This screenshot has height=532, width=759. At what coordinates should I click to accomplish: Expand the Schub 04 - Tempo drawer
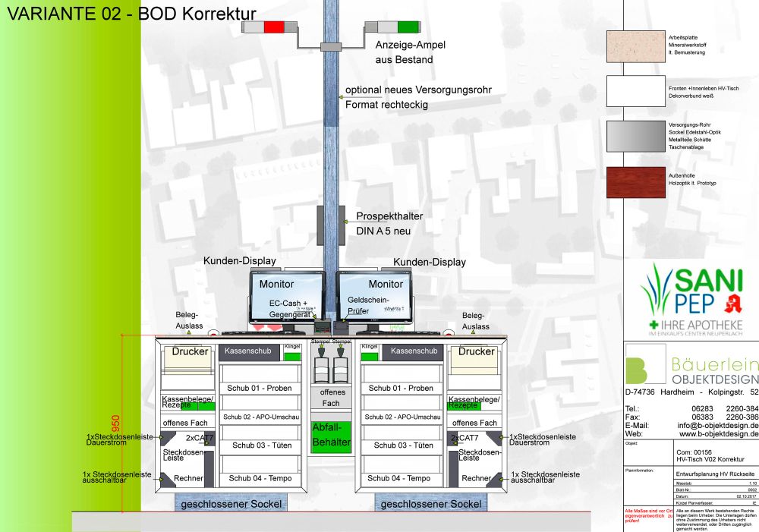click(258, 479)
